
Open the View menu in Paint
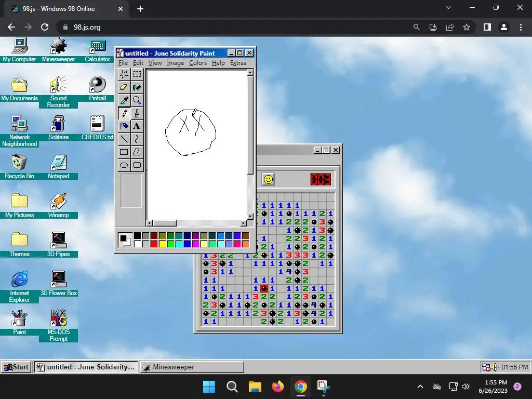tap(155, 63)
